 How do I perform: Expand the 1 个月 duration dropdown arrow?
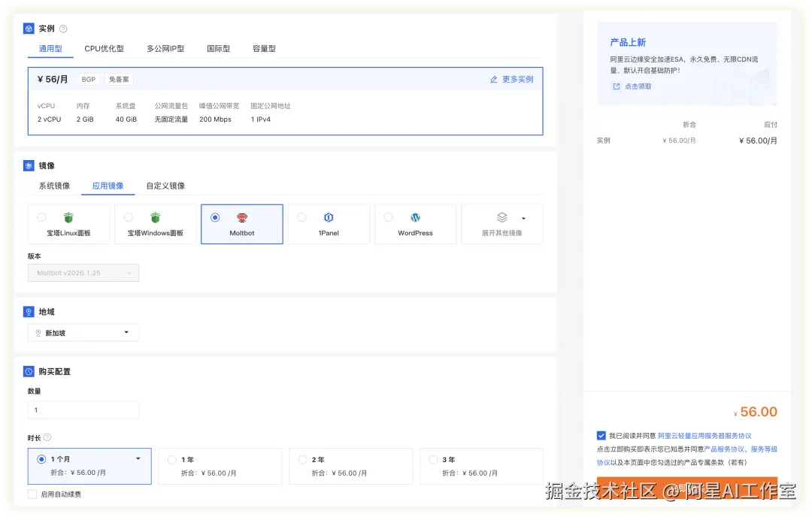pos(138,458)
